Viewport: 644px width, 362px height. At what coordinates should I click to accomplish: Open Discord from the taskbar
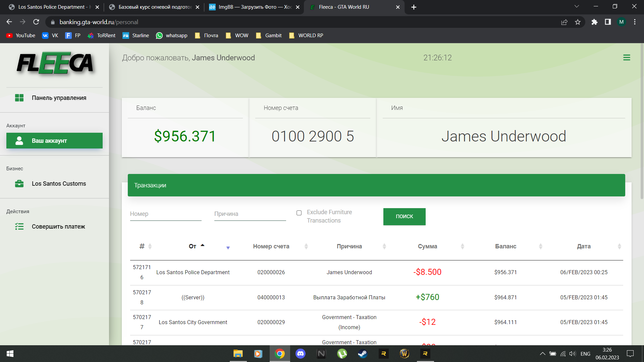(301, 354)
